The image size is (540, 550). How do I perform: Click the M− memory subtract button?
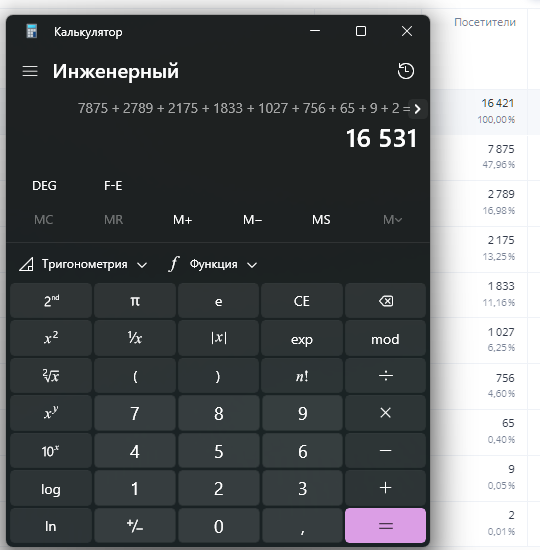point(252,220)
